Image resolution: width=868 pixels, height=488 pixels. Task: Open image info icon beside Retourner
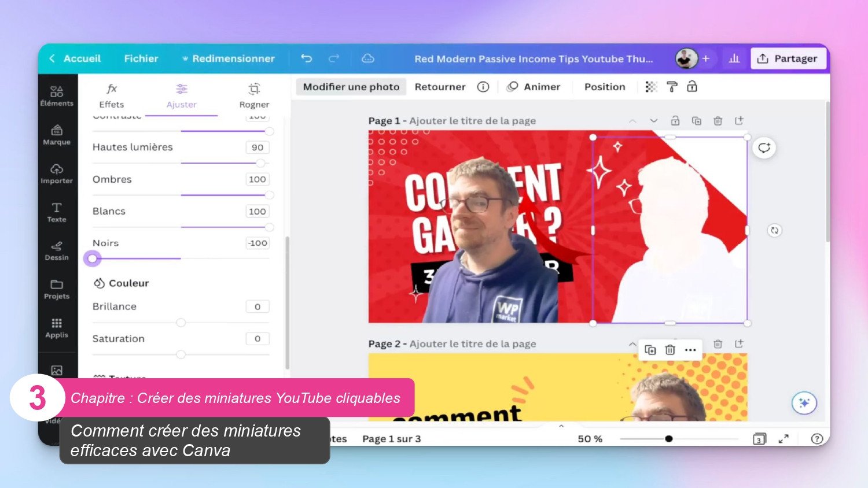click(483, 87)
